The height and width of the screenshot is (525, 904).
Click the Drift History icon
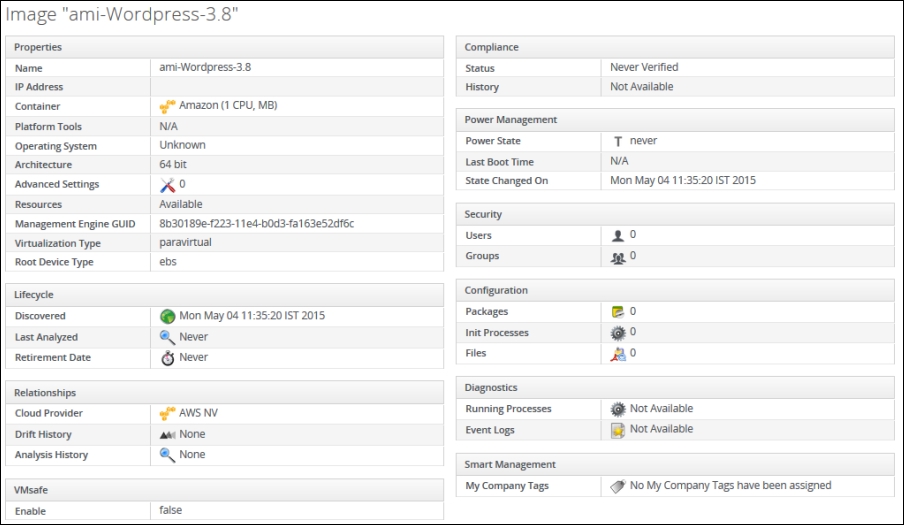167,435
